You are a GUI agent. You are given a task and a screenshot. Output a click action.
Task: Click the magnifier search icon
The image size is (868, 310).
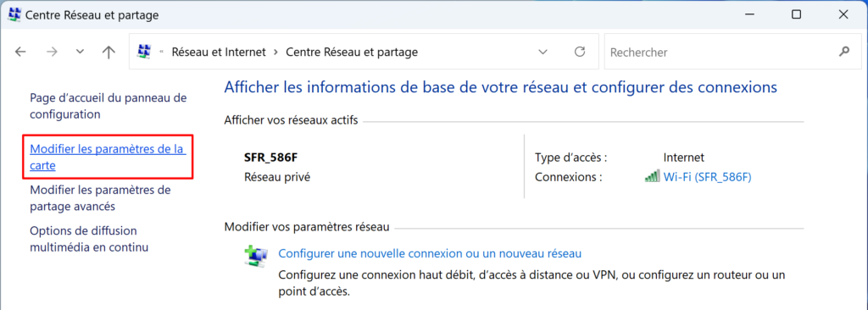pos(843,52)
